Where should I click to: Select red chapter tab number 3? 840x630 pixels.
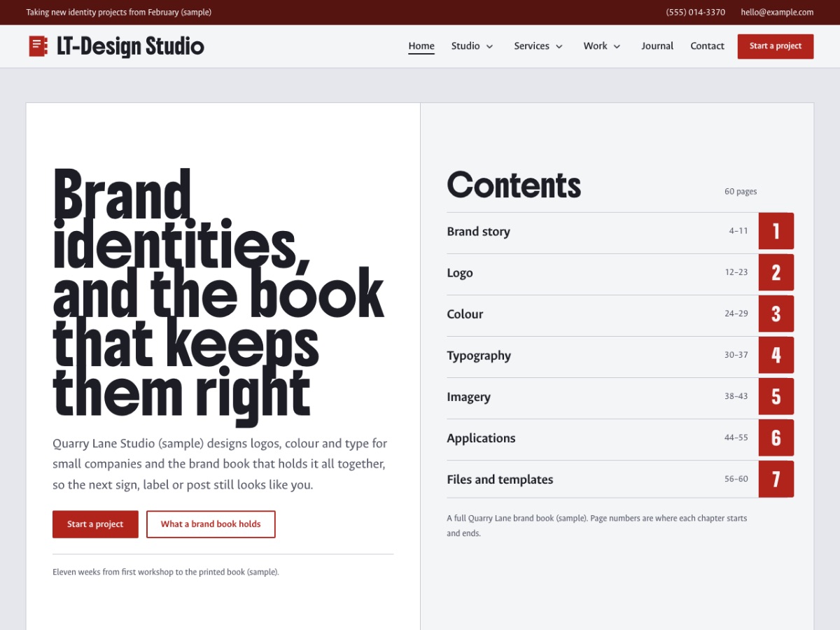pyautogui.click(x=776, y=314)
